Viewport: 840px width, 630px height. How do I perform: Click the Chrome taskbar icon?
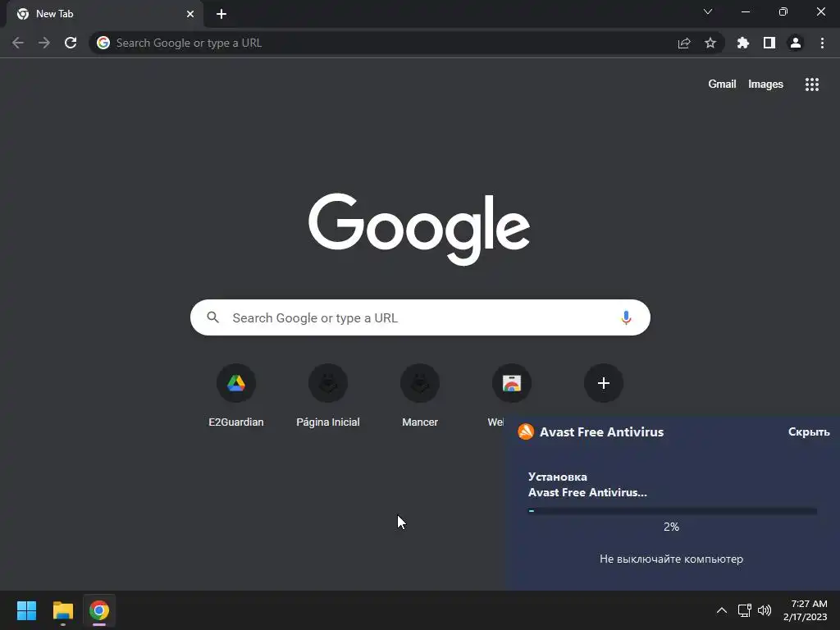tap(99, 610)
